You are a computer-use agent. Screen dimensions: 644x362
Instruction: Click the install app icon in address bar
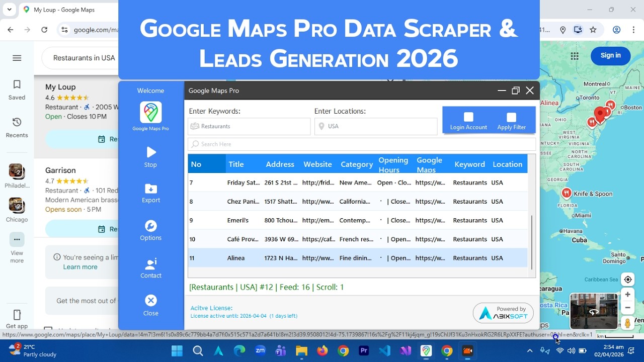click(578, 30)
